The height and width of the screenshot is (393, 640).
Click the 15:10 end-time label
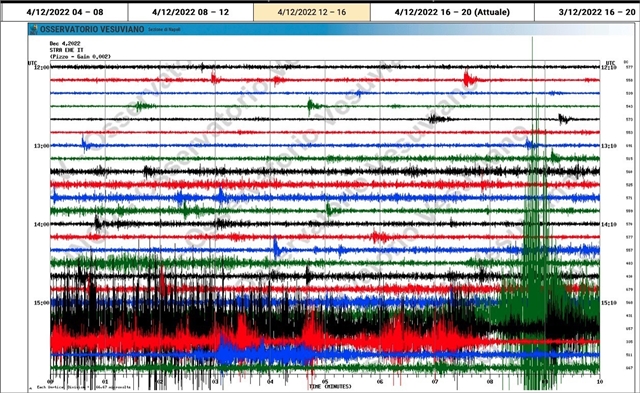[609, 303]
